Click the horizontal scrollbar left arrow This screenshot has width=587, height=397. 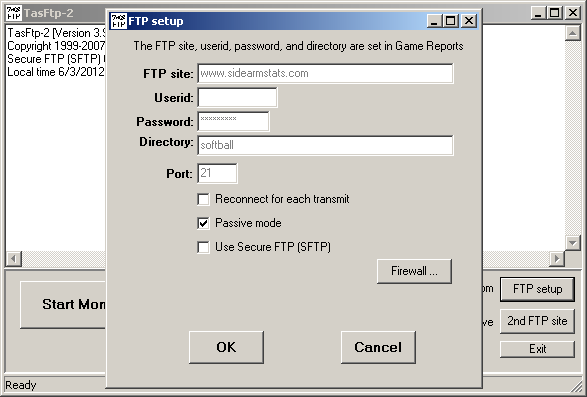[13, 259]
